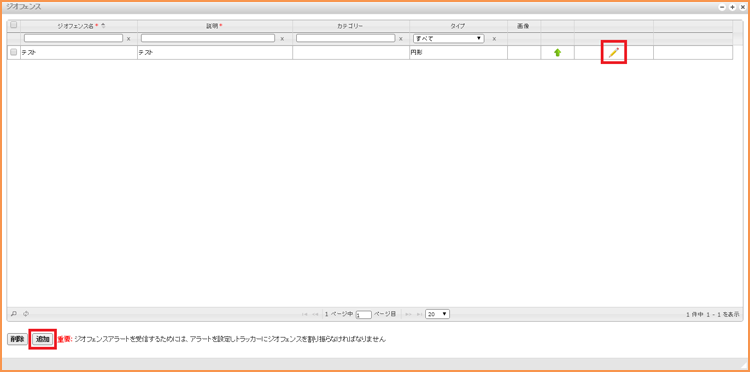Viewport: 750px width, 372px height.
Task: Focus the カテゴリー filter input
Action: [x=346, y=38]
